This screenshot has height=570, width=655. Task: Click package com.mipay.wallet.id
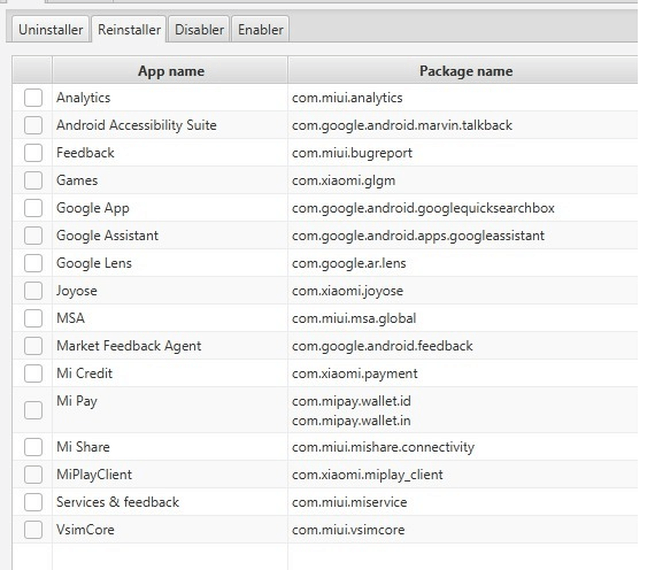(351, 401)
